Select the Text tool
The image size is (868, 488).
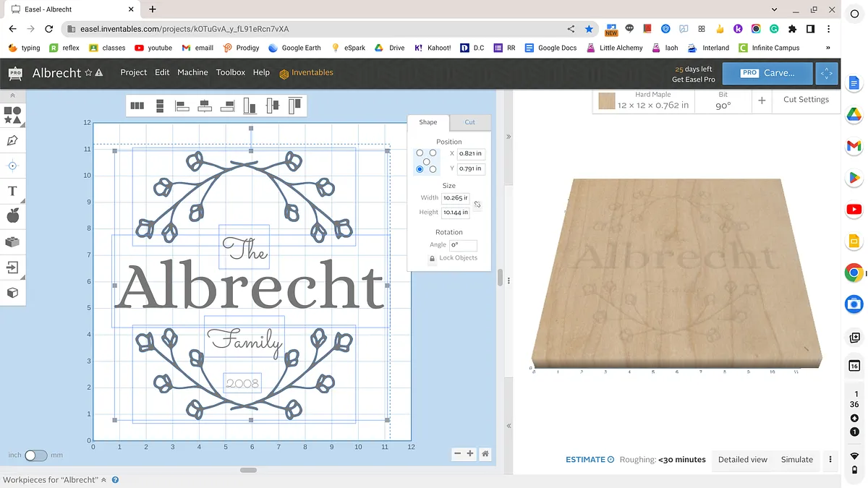pyautogui.click(x=12, y=191)
